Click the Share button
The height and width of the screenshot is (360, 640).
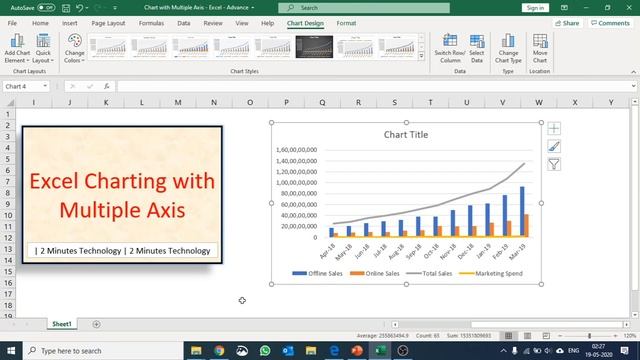coord(567,23)
